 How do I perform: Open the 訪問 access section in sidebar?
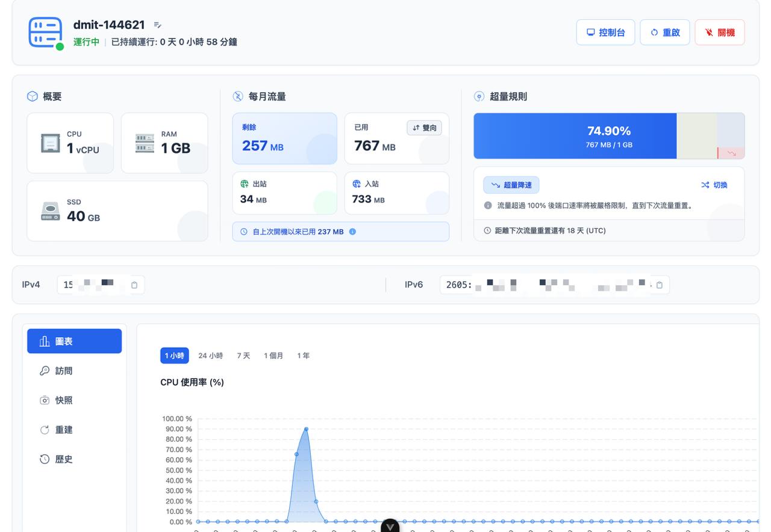pos(45,371)
